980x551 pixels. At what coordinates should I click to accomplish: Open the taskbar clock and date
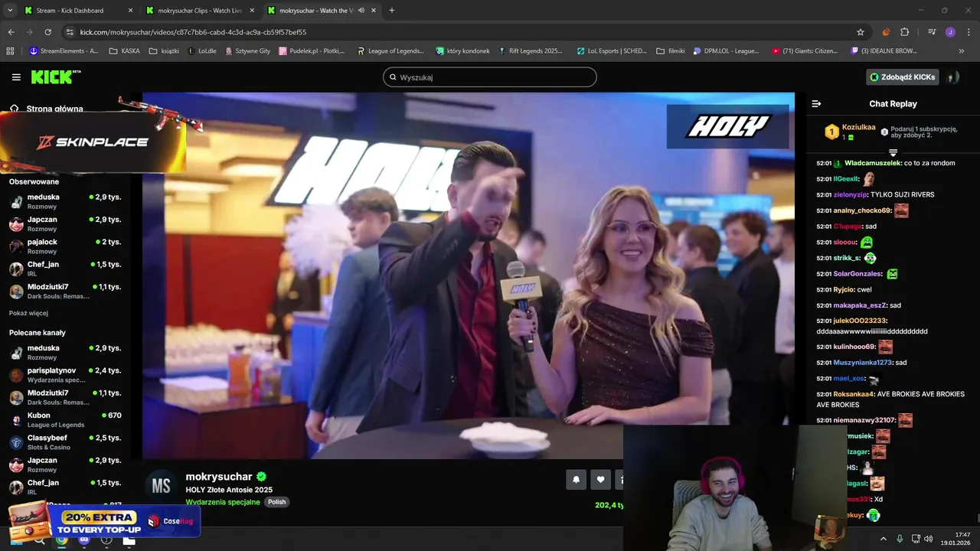pyautogui.click(x=957, y=539)
